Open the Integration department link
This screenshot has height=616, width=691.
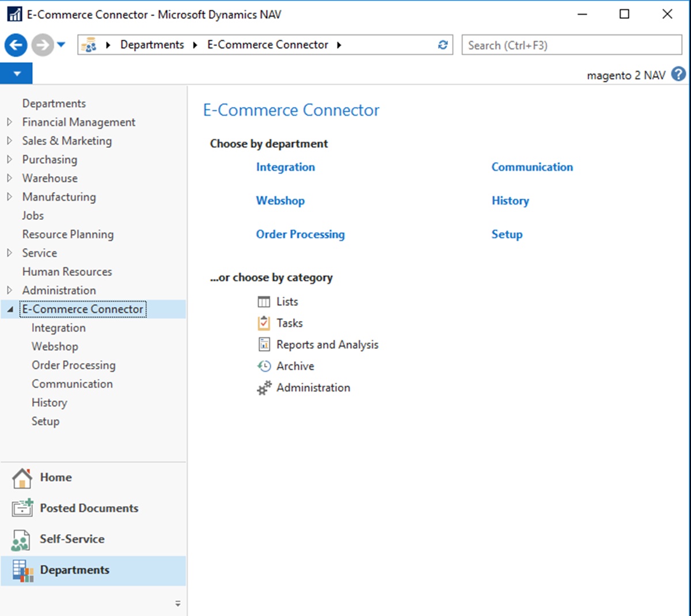(x=286, y=167)
